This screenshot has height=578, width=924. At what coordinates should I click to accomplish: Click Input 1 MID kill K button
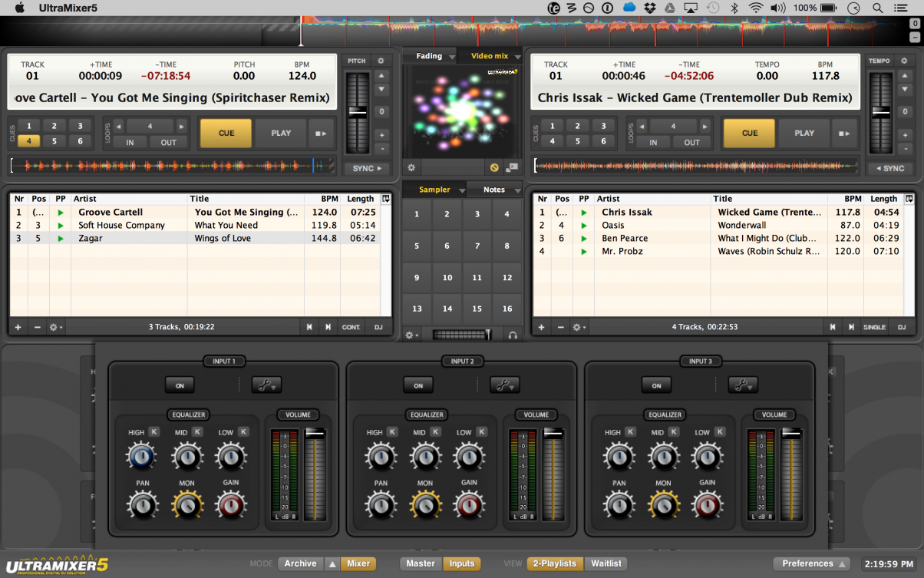pyautogui.click(x=197, y=432)
